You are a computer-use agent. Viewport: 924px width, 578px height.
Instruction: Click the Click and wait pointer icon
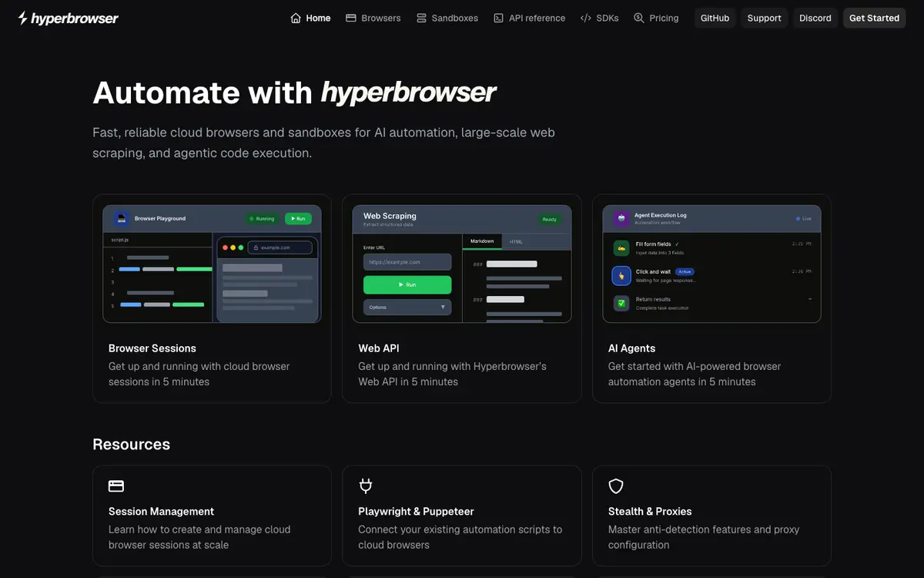coord(621,276)
